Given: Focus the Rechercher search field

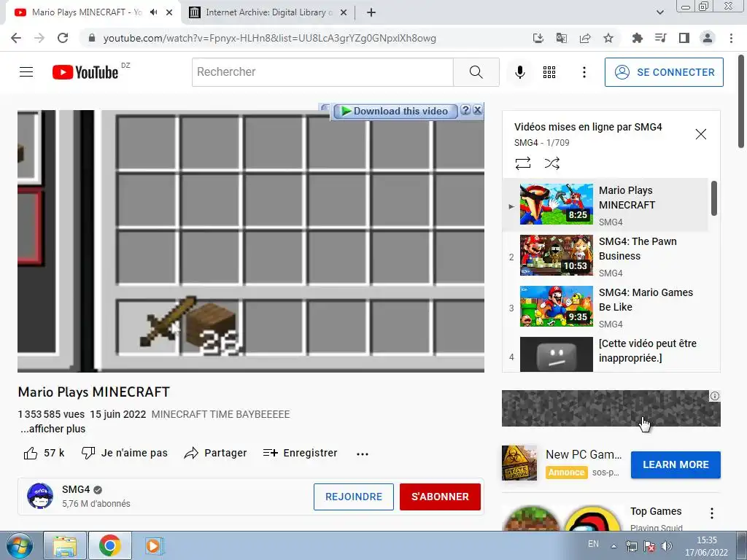Looking at the screenshot, I should point(322,72).
